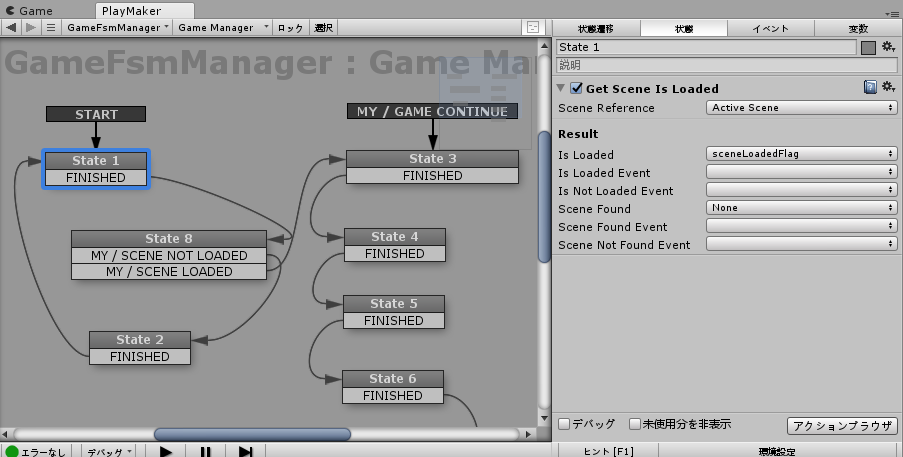This screenshot has height=457, width=903.
Task: Select the State 3 node
Action: pos(432,159)
